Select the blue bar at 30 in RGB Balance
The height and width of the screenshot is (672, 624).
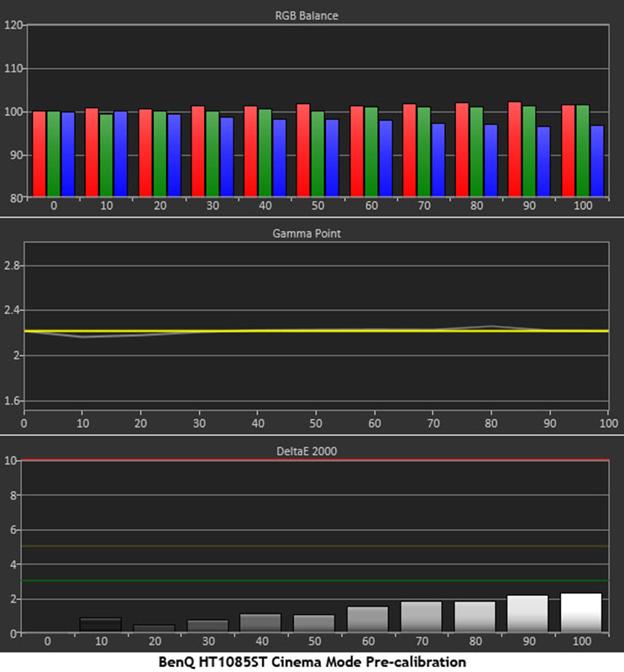pos(227,157)
